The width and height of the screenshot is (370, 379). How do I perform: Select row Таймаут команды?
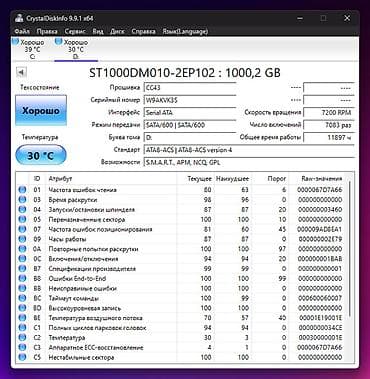(181, 298)
